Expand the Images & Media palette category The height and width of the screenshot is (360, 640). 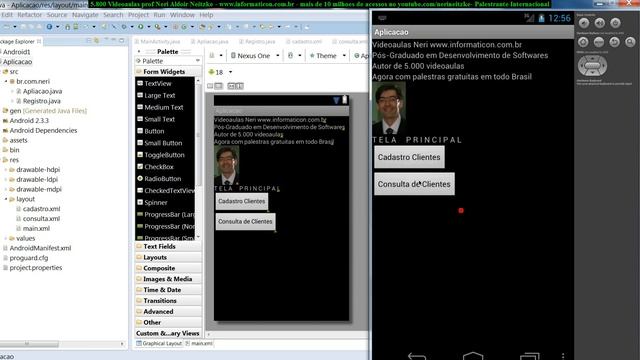(x=168, y=279)
